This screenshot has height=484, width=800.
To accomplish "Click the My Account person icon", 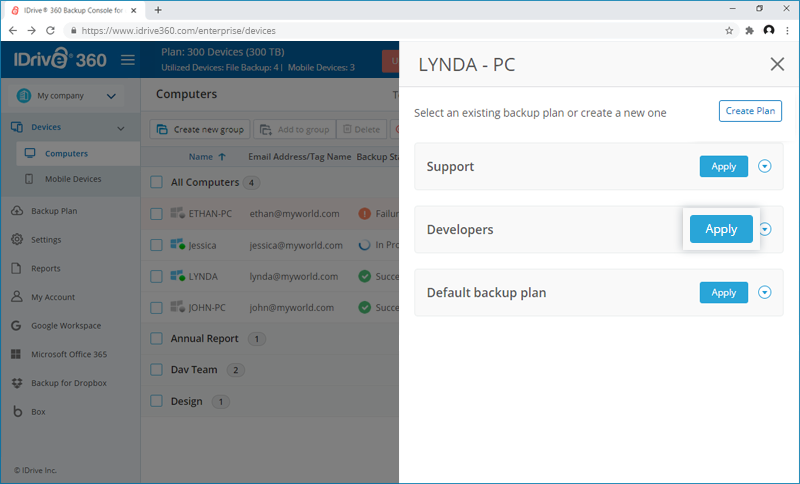I will pos(17,296).
